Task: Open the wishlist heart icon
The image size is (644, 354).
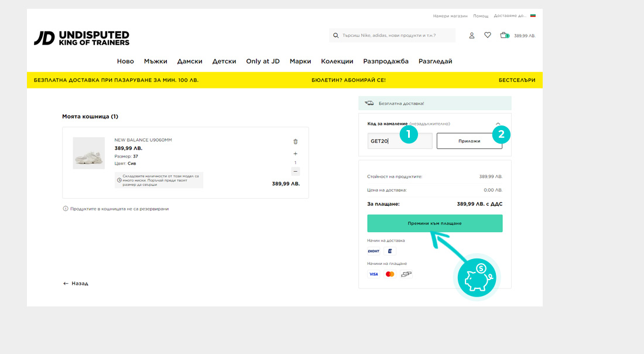Action: pyautogui.click(x=488, y=35)
